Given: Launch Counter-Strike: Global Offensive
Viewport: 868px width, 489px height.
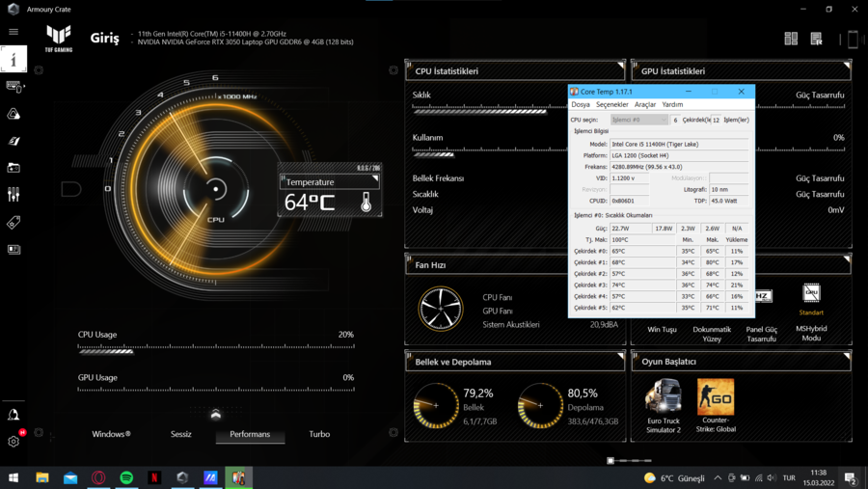Looking at the screenshot, I should (x=716, y=396).
